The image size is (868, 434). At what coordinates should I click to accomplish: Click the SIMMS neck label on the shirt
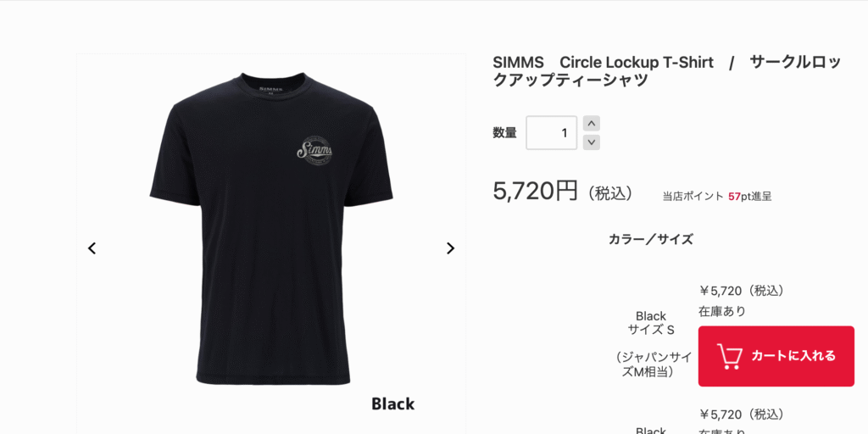pos(270,88)
